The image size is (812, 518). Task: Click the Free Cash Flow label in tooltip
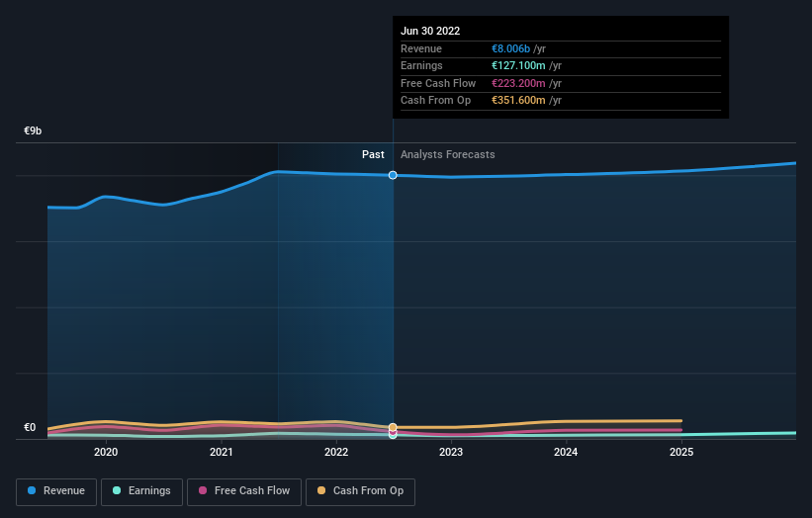click(x=438, y=83)
